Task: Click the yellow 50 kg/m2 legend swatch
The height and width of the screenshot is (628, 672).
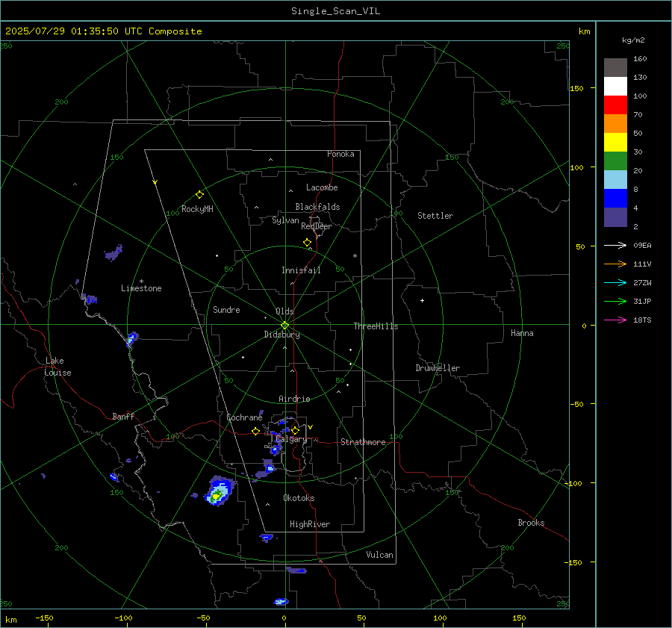Action: coord(615,142)
